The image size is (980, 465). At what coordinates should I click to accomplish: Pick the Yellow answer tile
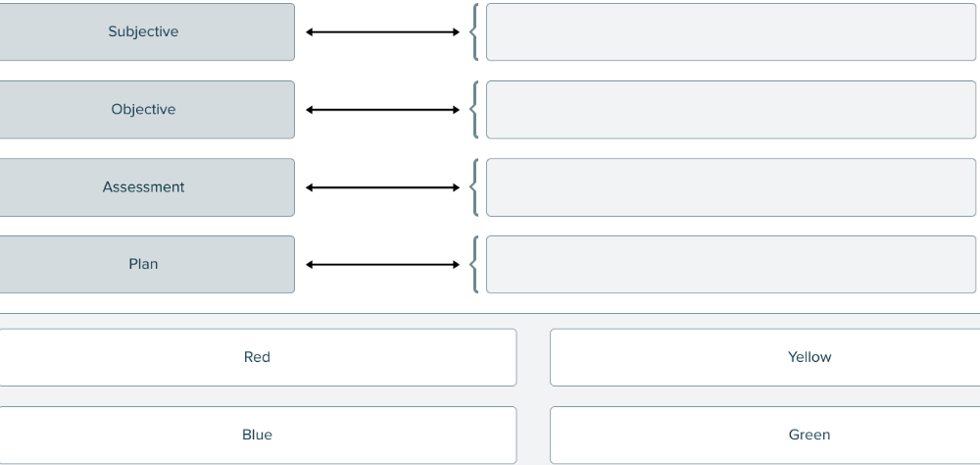click(x=764, y=357)
